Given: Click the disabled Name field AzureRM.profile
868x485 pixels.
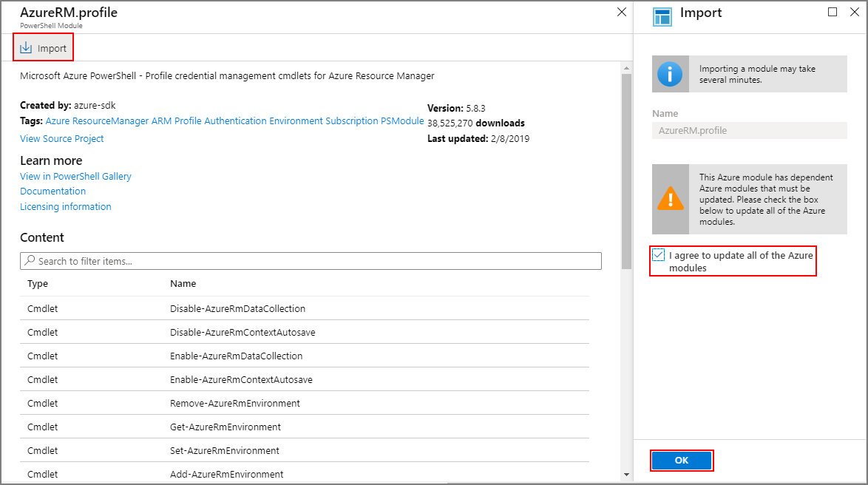Looking at the screenshot, I should [x=749, y=131].
